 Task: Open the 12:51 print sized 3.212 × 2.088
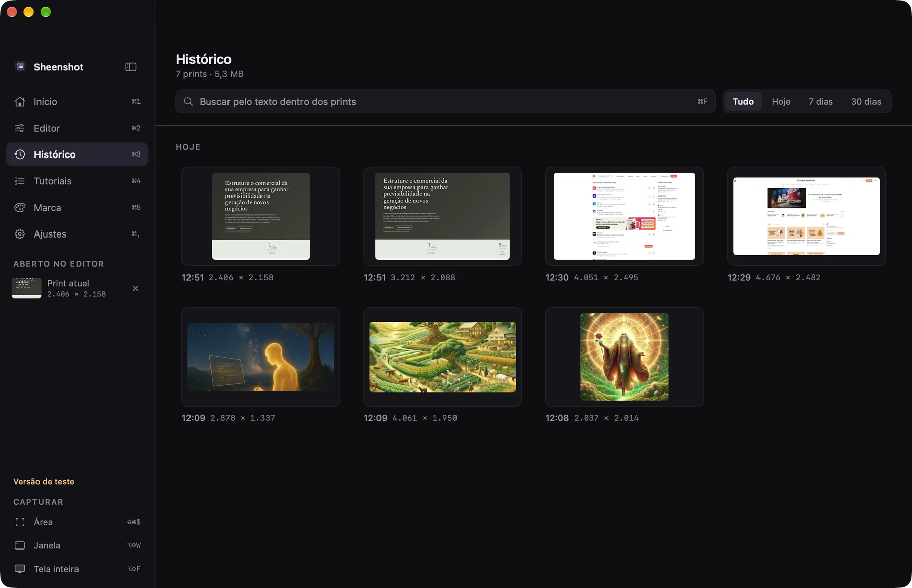click(442, 216)
